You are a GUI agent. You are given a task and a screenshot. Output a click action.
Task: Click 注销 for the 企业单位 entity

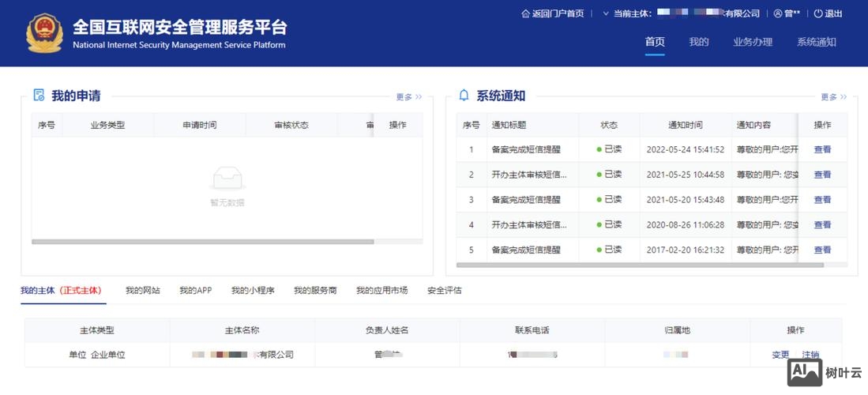[810, 355]
